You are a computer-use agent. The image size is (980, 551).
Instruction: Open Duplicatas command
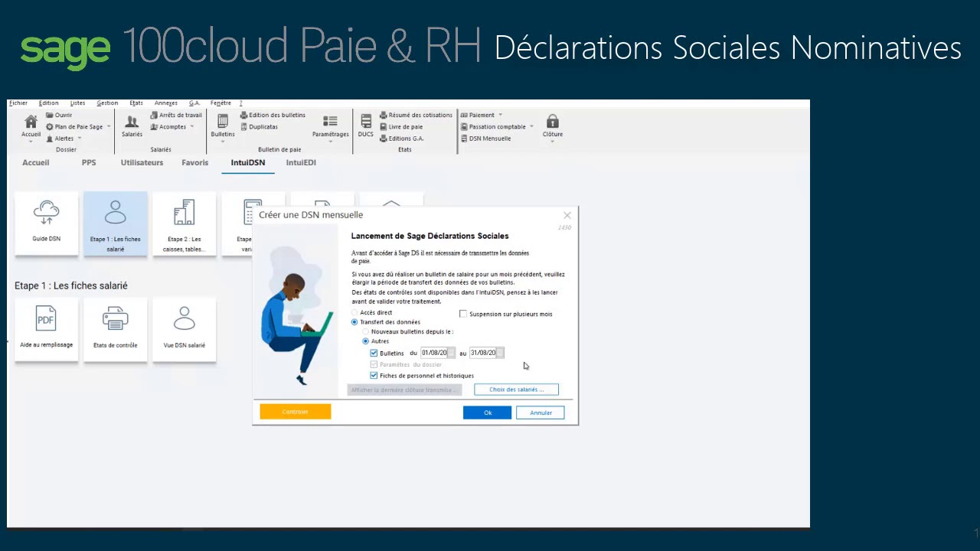click(259, 127)
